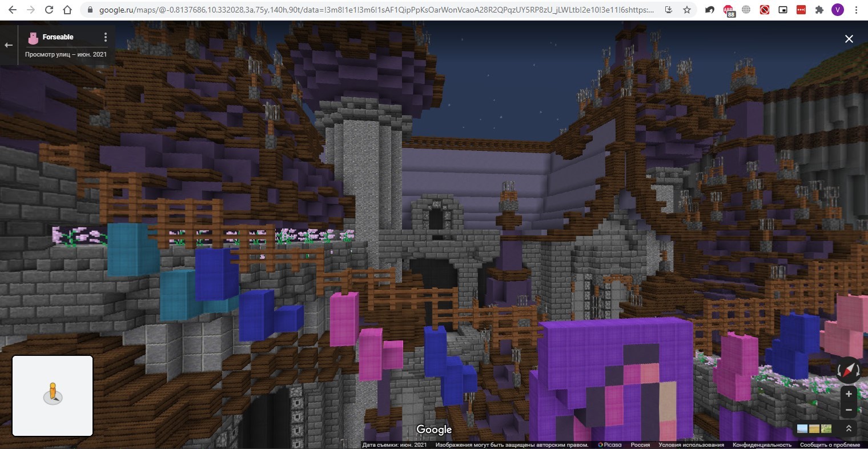Zoom out with the minus button
Image resolution: width=868 pixels, height=449 pixels.
(x=849, y=410)
